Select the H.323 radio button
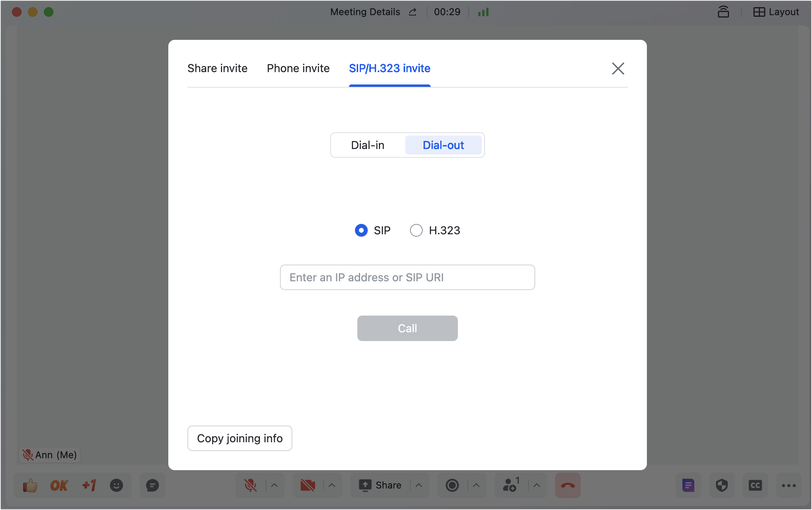 click(416, 230)
